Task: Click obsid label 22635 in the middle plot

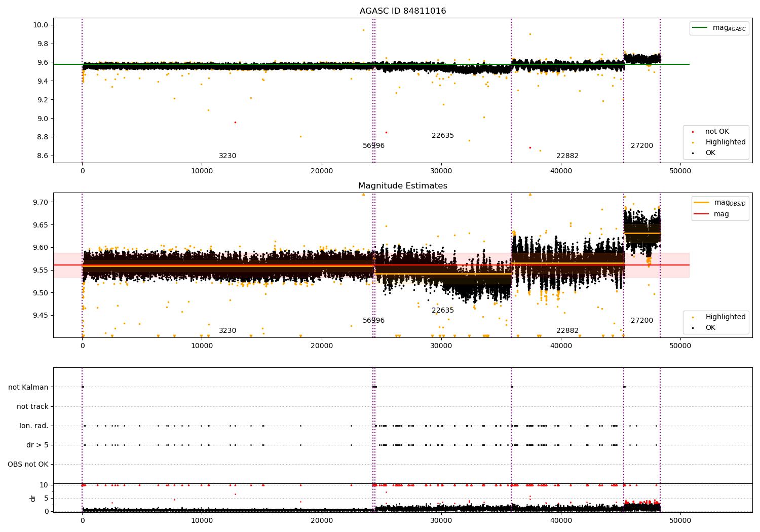Action: (x=443, y=311)
